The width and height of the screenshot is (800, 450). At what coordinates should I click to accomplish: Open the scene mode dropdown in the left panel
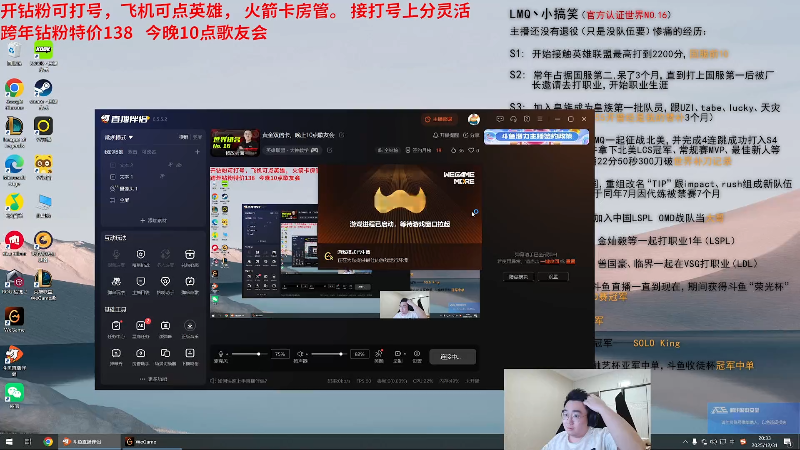[118, 137]
